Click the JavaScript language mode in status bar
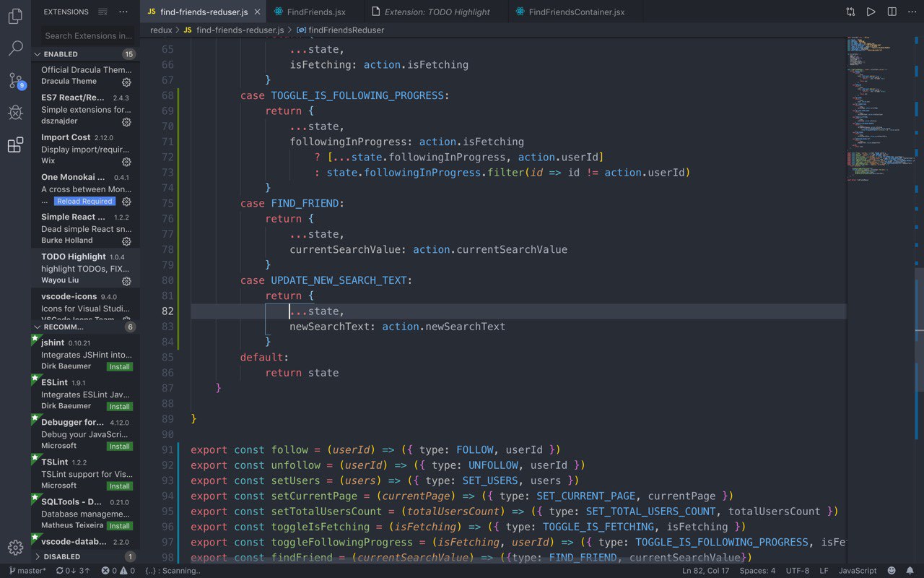 (x=857, y=571)
